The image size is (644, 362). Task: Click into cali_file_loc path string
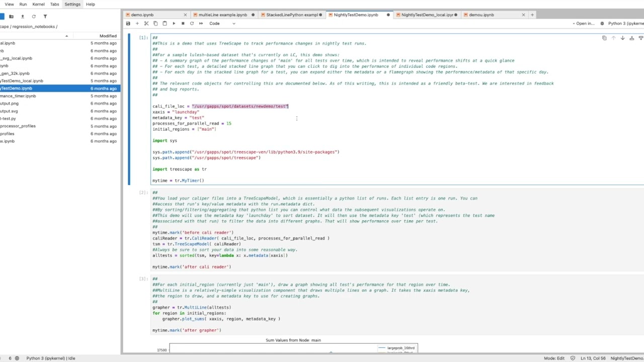coord(240,106)
